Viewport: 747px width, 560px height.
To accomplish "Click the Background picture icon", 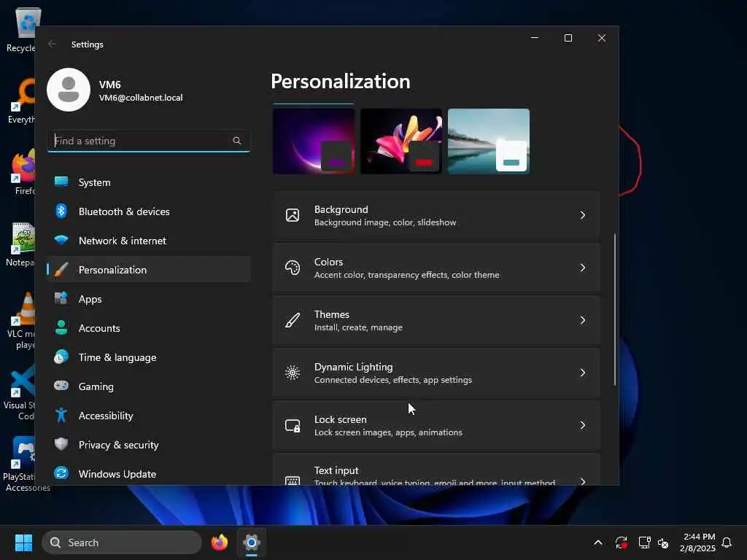I will 293,215.
